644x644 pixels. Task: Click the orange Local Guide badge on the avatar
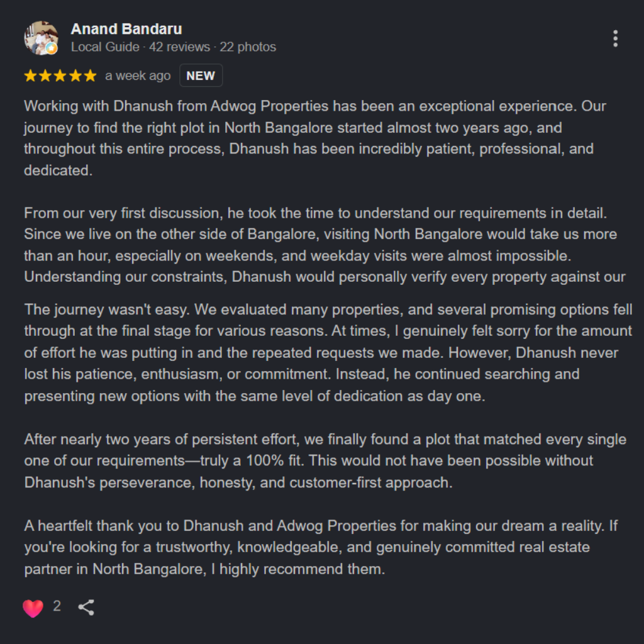[x=52, y=48]
